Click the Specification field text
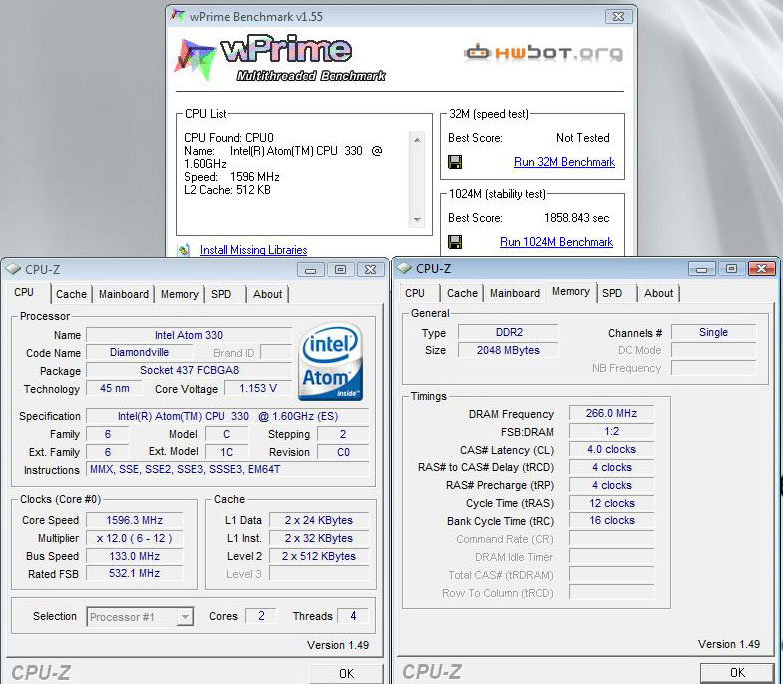Screen dimensions: 783x684 [x=228, y=416]
